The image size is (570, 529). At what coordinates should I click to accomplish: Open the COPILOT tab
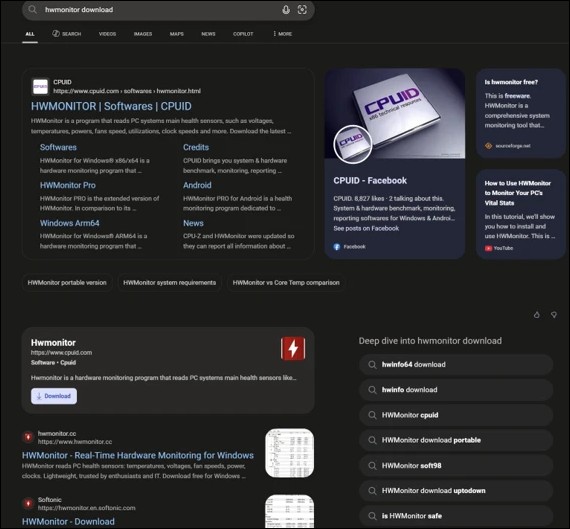pos(243,34)
